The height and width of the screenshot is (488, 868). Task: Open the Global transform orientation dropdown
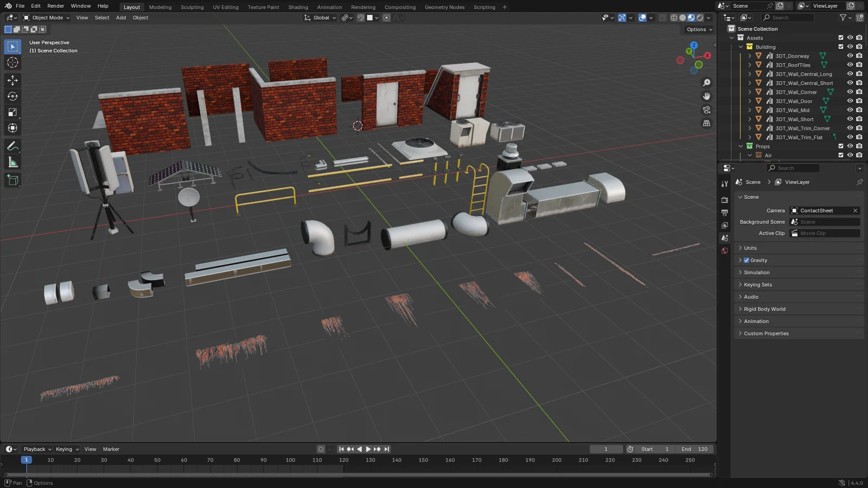[x=320, y=17]
